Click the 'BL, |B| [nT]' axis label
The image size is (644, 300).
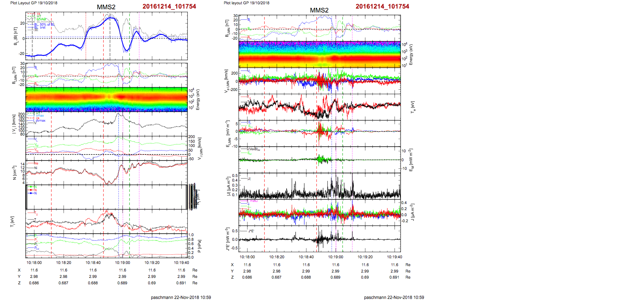[x=15, y=36]
